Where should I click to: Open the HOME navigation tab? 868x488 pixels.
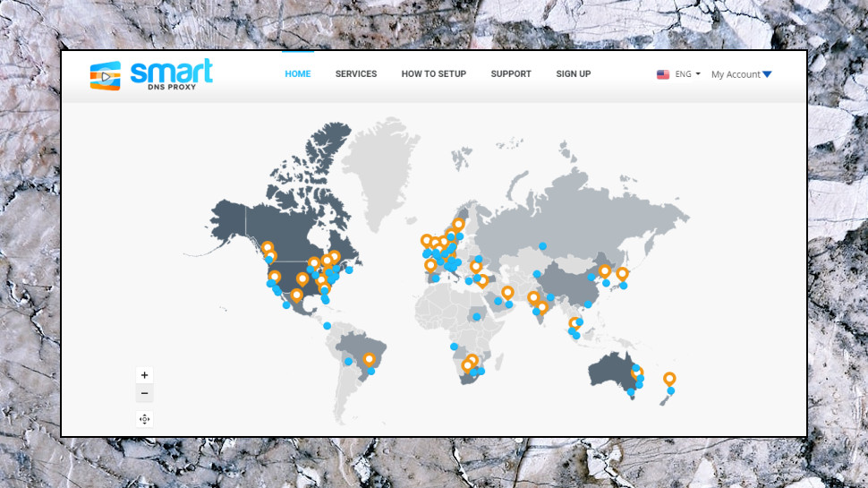coord(298,74)
